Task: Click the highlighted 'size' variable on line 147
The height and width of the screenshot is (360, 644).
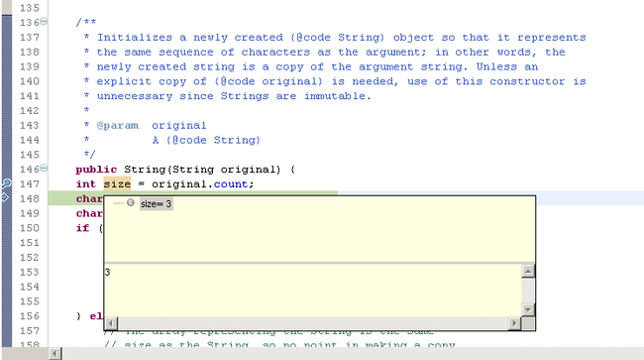Action: 117,184
